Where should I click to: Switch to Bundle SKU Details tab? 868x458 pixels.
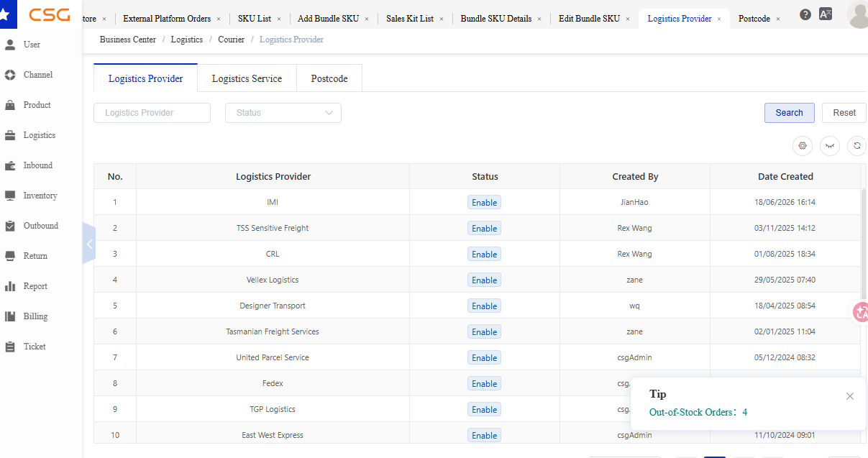(496, 19)
